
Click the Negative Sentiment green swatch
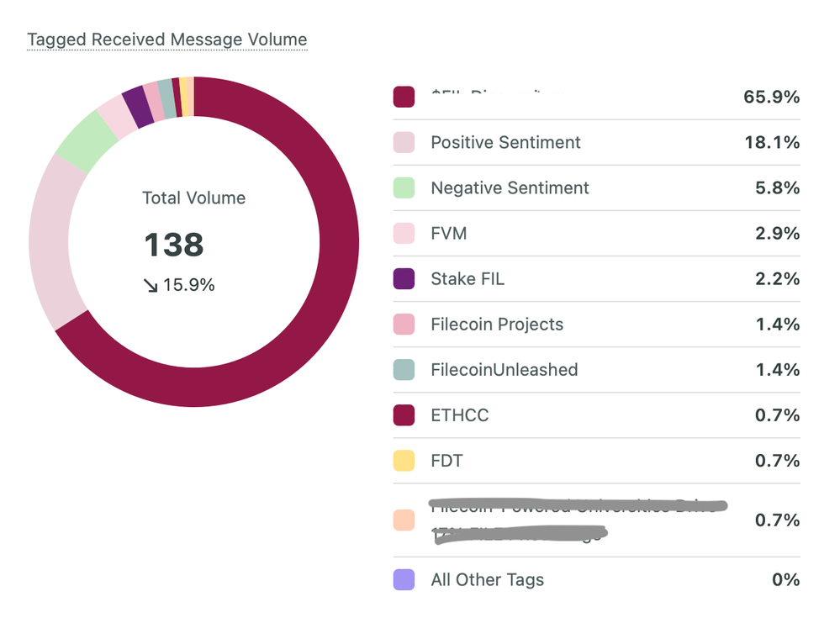click(404, 188)
